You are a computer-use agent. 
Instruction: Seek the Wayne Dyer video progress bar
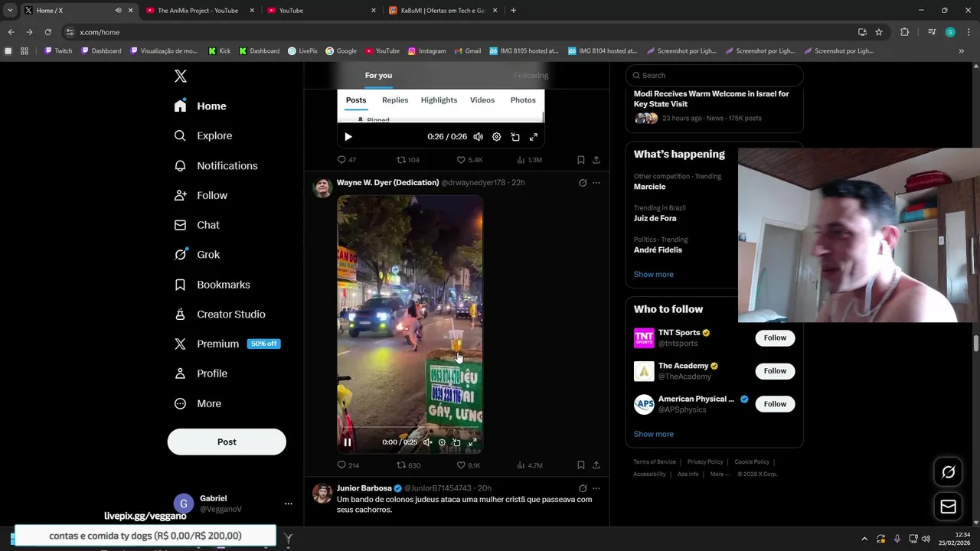click(x=410, y=427)
